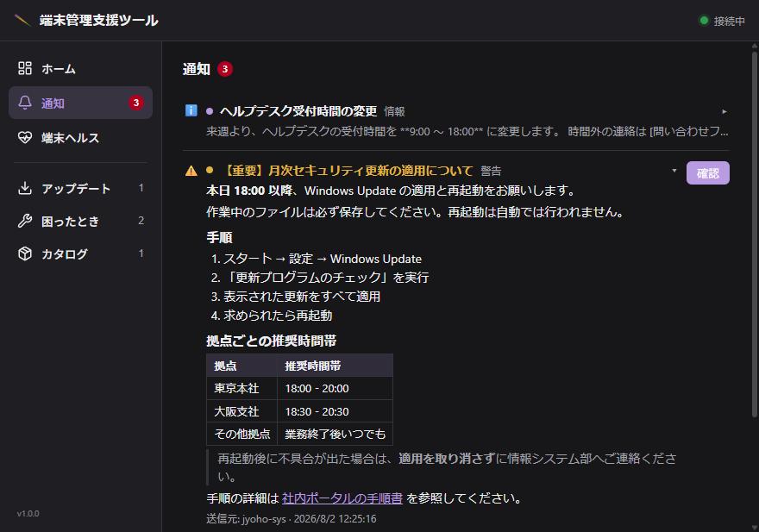This screenshot has height=532, width=759.
Task: Click step 4 求められたら再起動
Action: point(272,315)
